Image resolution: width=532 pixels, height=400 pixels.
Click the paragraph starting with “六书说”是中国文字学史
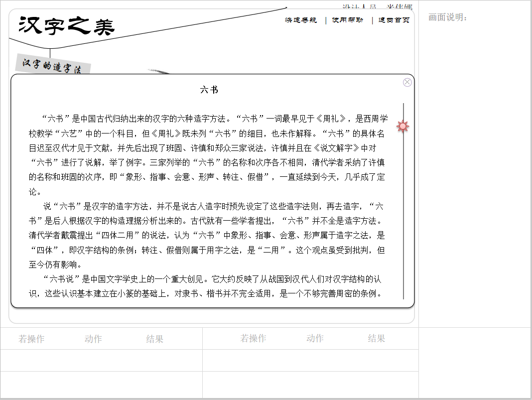click(206, 286)
